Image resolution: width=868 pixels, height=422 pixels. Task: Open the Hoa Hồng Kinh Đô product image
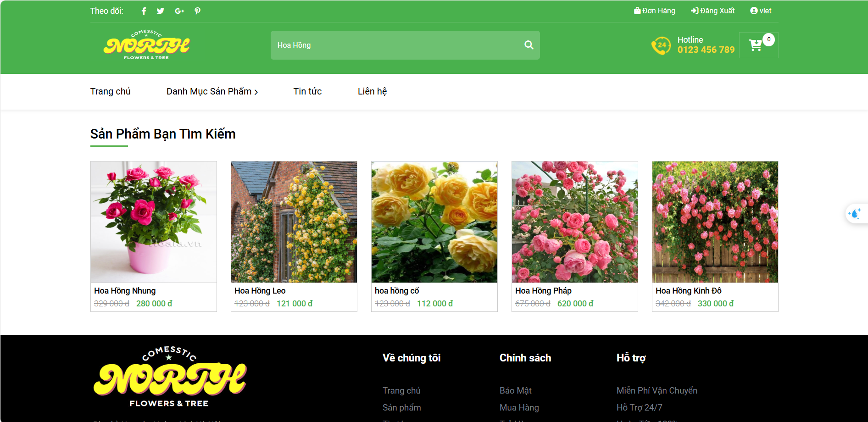(x=715, y=222)
